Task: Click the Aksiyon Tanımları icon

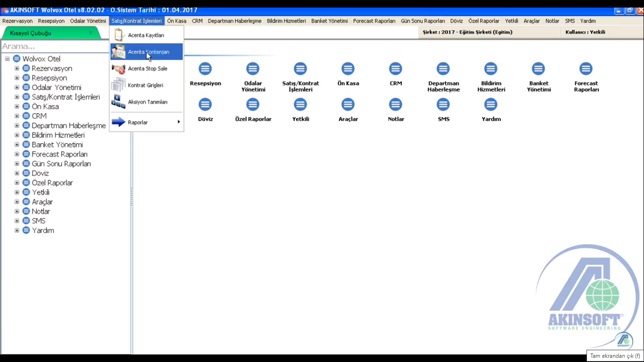Action: coord(118,102)
